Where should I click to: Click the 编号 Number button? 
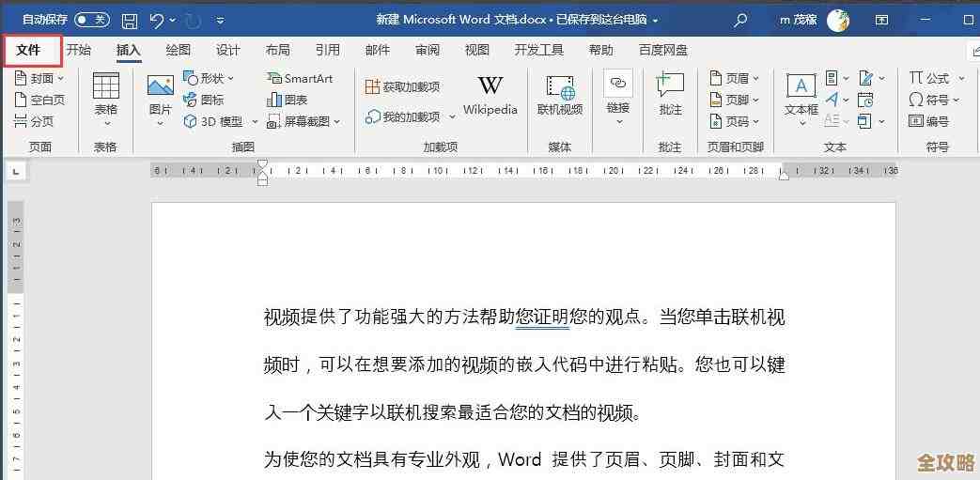pyautogui.click(x=928, y=121)
